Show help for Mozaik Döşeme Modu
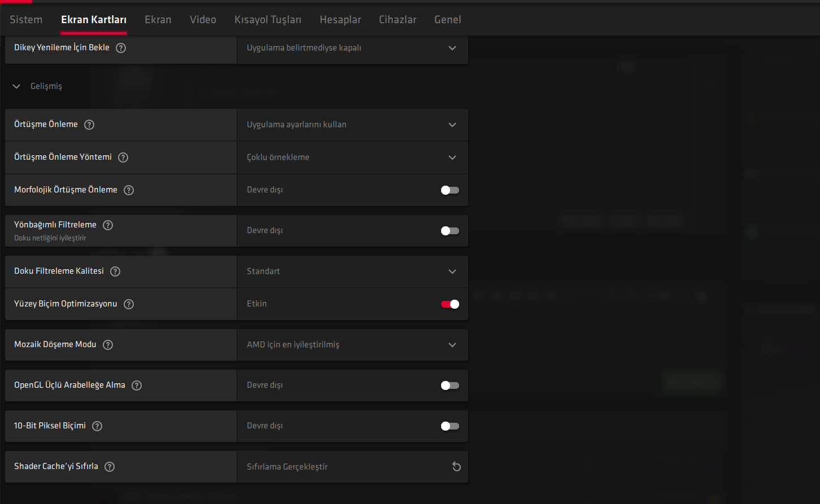 pos(108,345)
